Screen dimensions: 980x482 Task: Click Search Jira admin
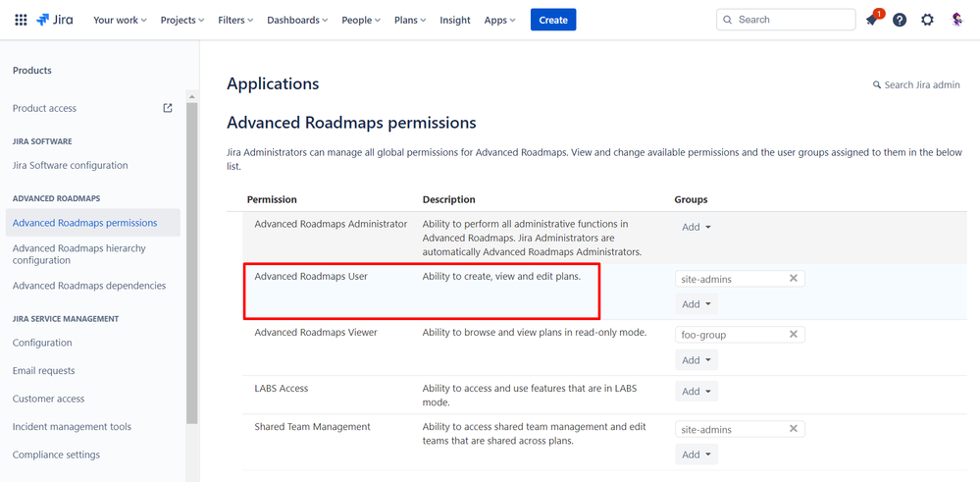point(916,85)
